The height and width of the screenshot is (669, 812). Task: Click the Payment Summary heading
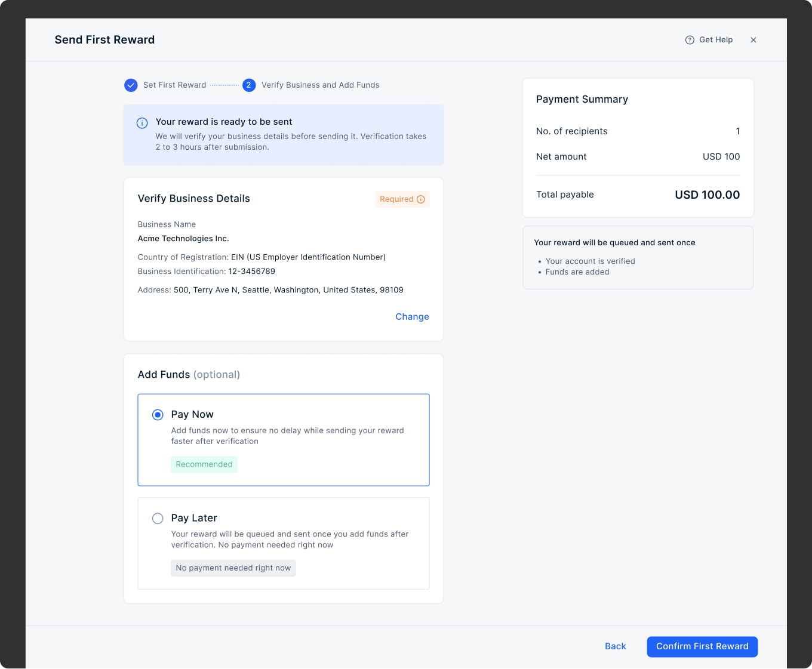pyautogui.click(x=582, y=100)
